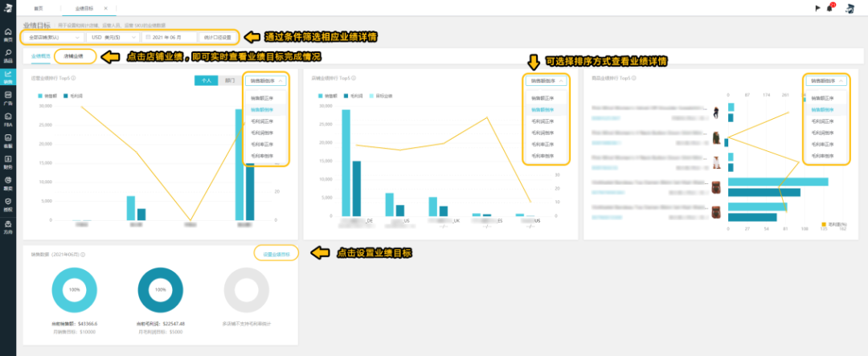Click the 当前销售额: $43366.6 text

pyautogui.click(x=75, y=324)
